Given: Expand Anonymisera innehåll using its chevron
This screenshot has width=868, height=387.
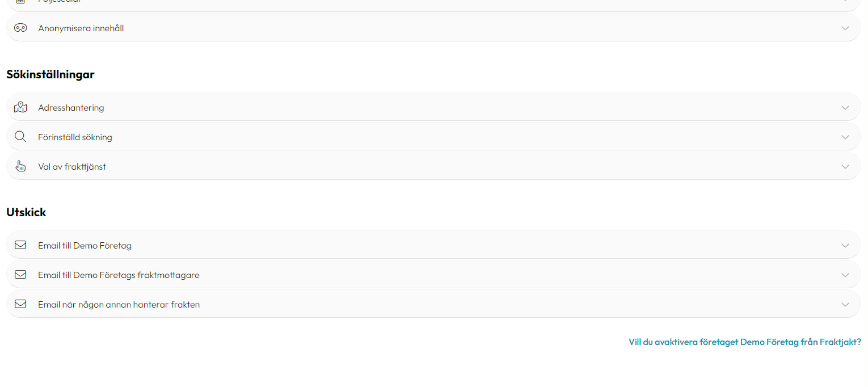Looking at the screenshot, I should pyautogui.click(x=845, y=28).
